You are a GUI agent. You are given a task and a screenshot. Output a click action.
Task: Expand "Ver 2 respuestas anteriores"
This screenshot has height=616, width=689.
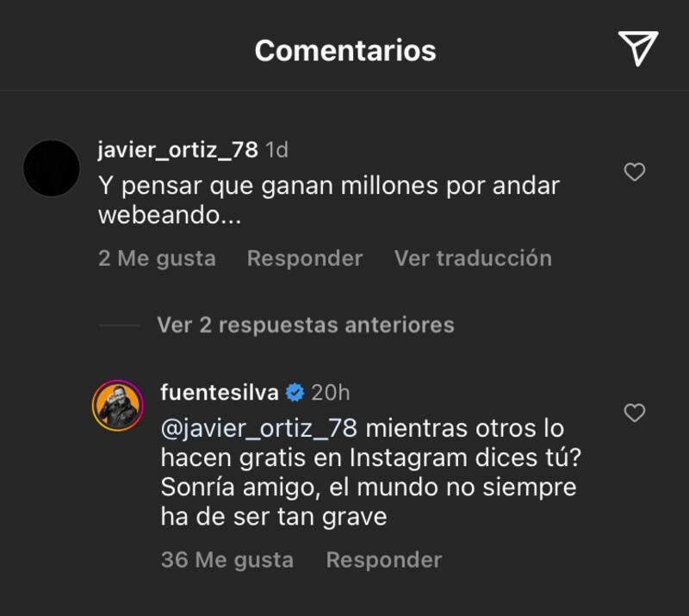click(305, 325)
